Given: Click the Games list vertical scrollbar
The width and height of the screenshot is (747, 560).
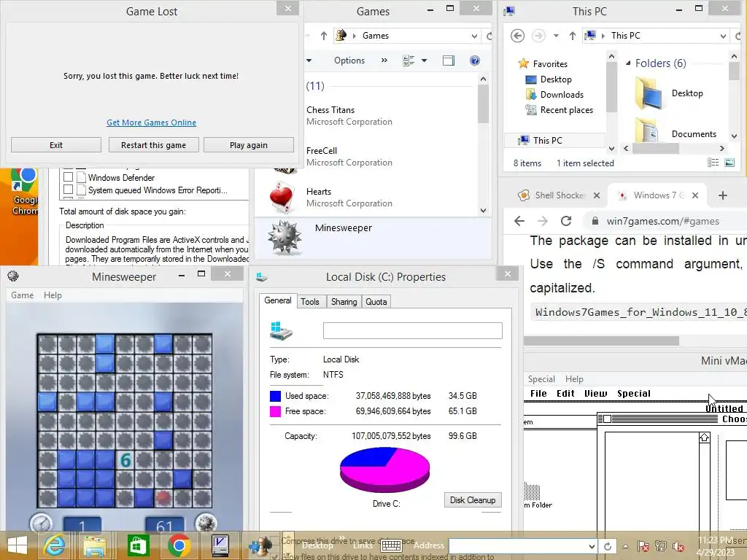Looking at the screenshot, I should tap(483, 144).
